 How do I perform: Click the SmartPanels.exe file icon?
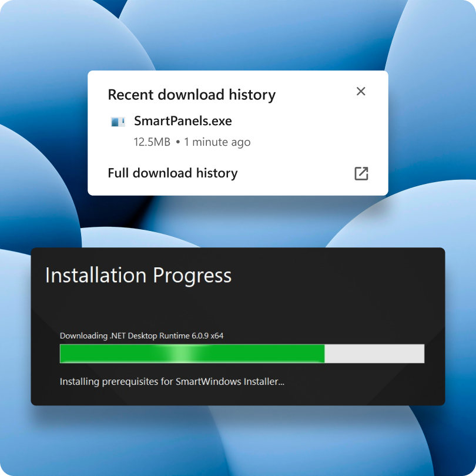tap(118, 122)
